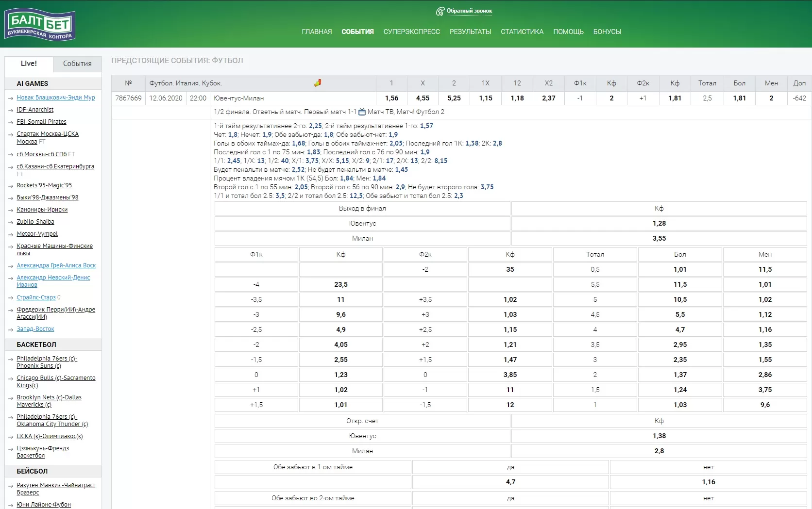This screenshot has height=509, width=812.
Task: Switch to the Live! tab
Action: (29, 64)
